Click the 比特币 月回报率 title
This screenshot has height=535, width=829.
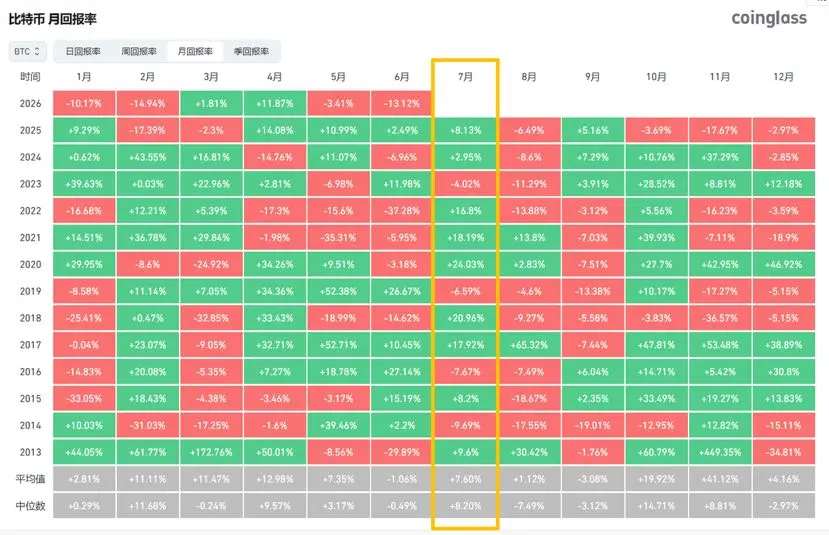click(x=52, y=20)
